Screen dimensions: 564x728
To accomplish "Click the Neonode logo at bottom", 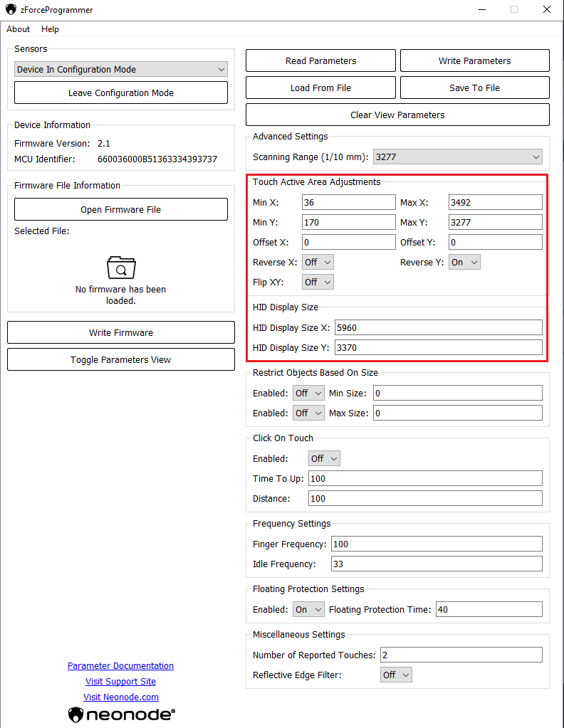I will [121, 714].
